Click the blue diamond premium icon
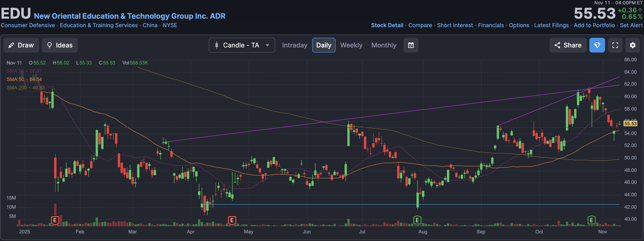The width and height of the screenshot is (644, 241). tap(597, 45)
